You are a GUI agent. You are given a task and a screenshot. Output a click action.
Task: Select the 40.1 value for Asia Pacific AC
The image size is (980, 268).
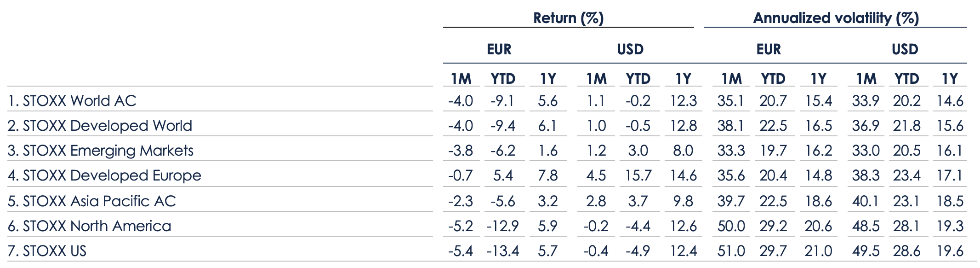pyautogui.click(x=866, y=201)
